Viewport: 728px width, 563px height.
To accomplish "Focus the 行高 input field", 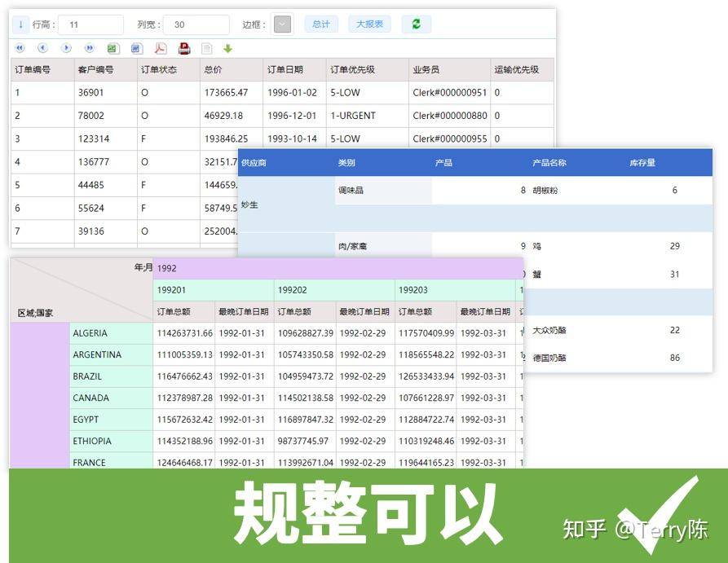I will [x=91, y=24].
